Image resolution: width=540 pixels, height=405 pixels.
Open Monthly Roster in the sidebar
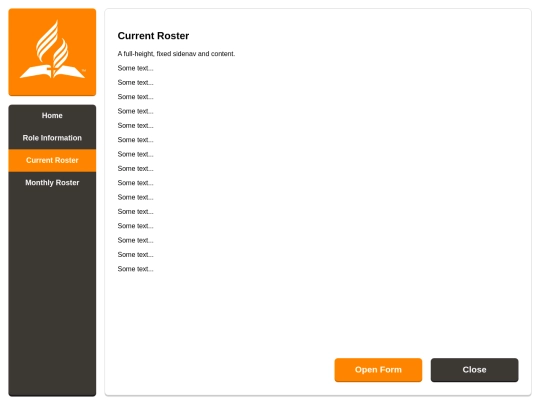[52, 183]
